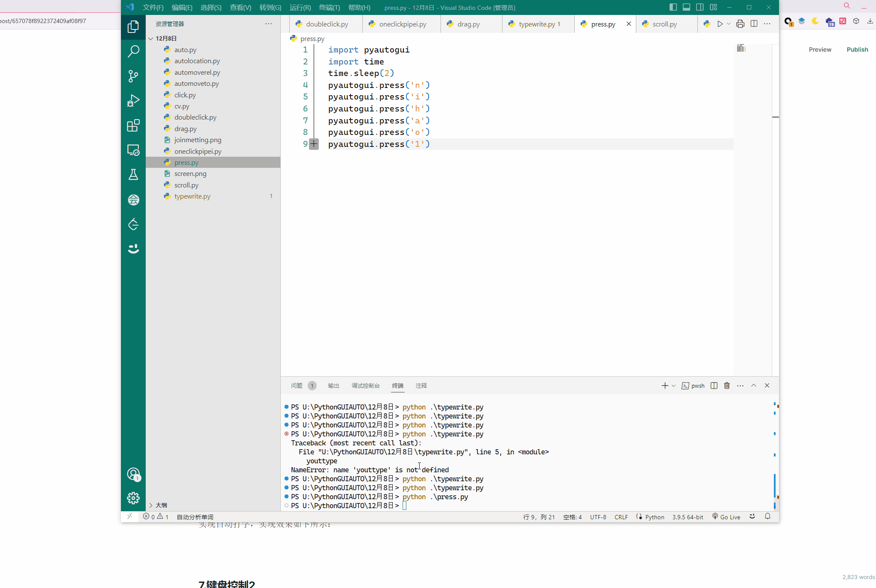Image resolution: width=876 pixels, height=588 pixels.
Task: Open Run and Debug view
Action: (x=133, y=101)
